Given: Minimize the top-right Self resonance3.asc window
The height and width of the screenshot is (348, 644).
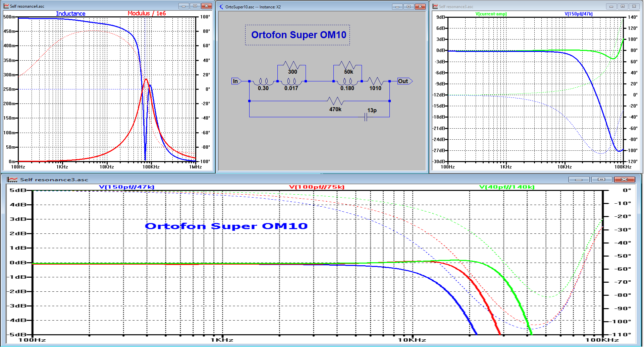Looking at the screenshot, I should click(x=611, y=6).
